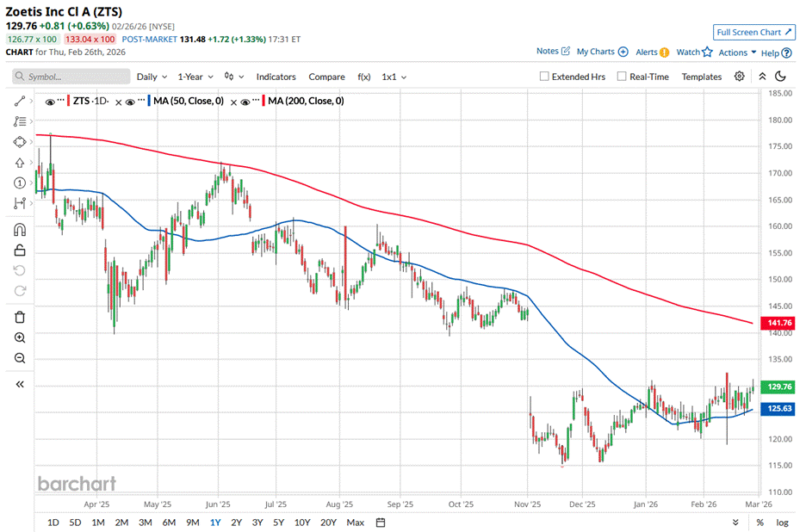Collapse the chart header with the up arrows
The height and width of the screenshot is (532, 806).
click(762, 76)
